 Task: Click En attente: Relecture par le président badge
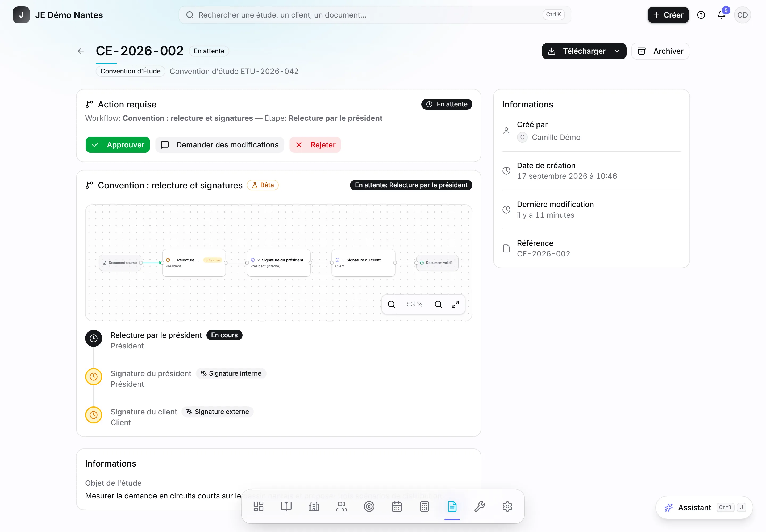[x=411, y=185]
